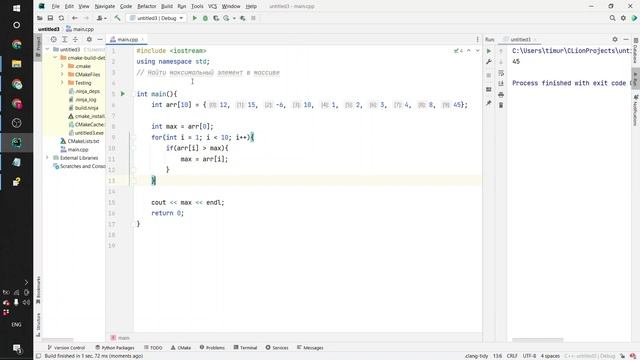Build the project with the hammer icon
The image size is (640, 360).
(x=117, y=18)
